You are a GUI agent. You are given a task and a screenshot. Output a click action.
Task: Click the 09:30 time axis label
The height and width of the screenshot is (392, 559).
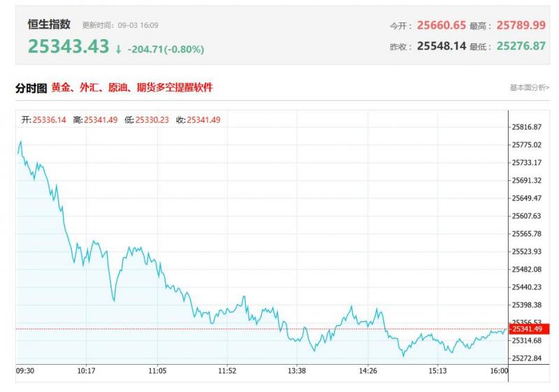pyautogui.click(x=25, y=371)
